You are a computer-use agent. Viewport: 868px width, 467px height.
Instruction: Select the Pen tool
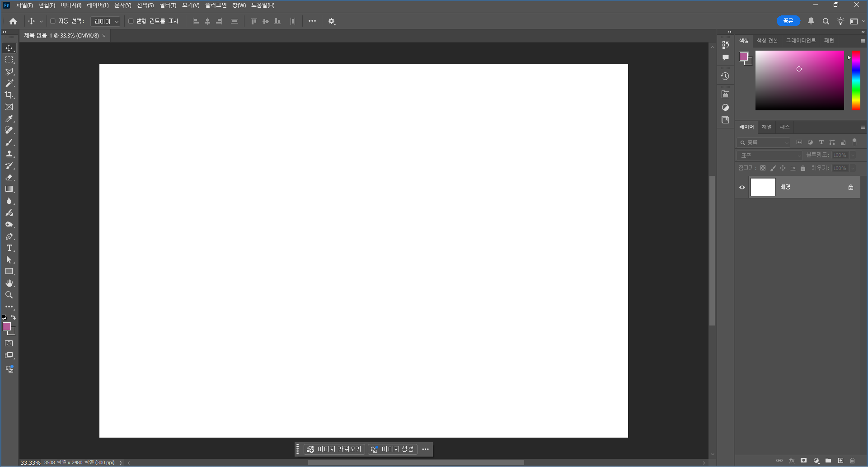tap(9, 236)
